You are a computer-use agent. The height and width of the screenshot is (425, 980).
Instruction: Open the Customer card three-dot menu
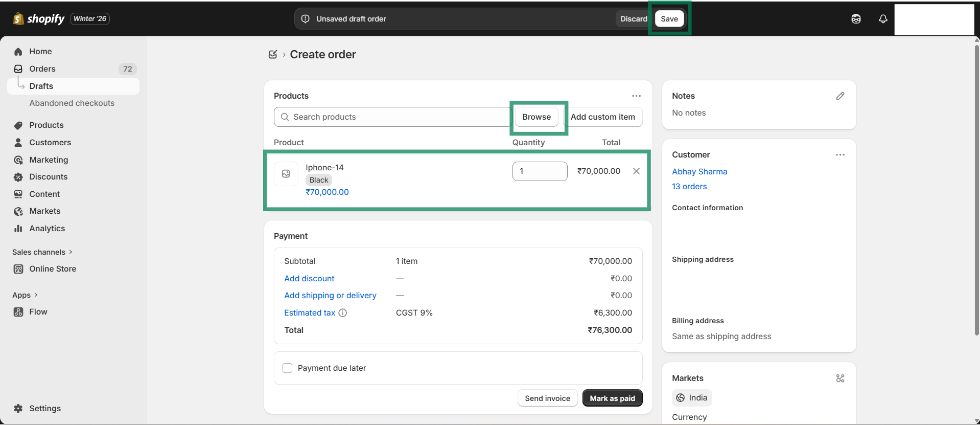pos(840,155)
